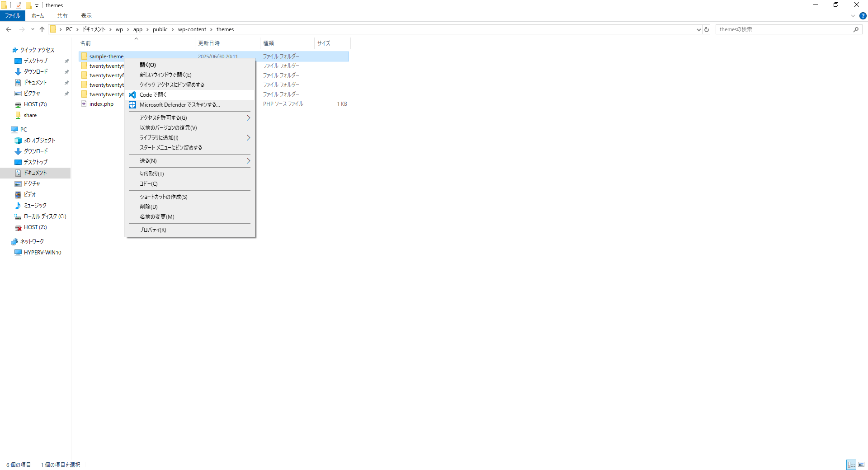
Task: Sort by the 名前 column header
Action: click(137, 43)
